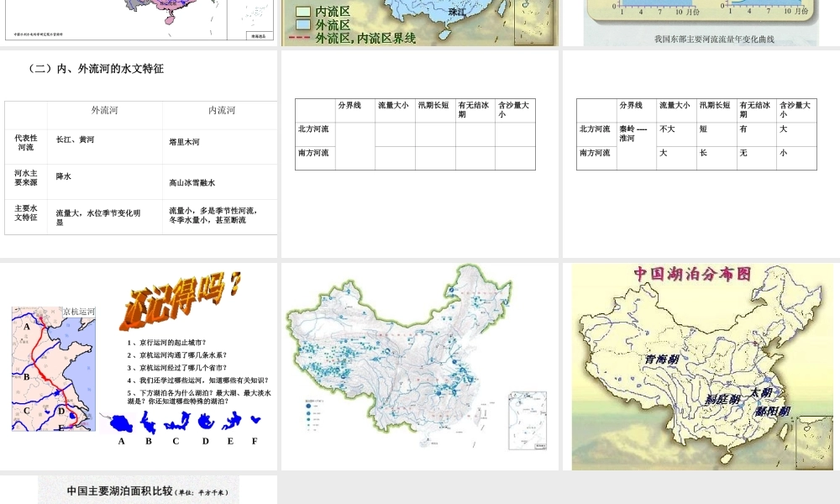The image size is (840, 504).
Task: Select the cell 长江、黄河
Action: coord(75,139)
